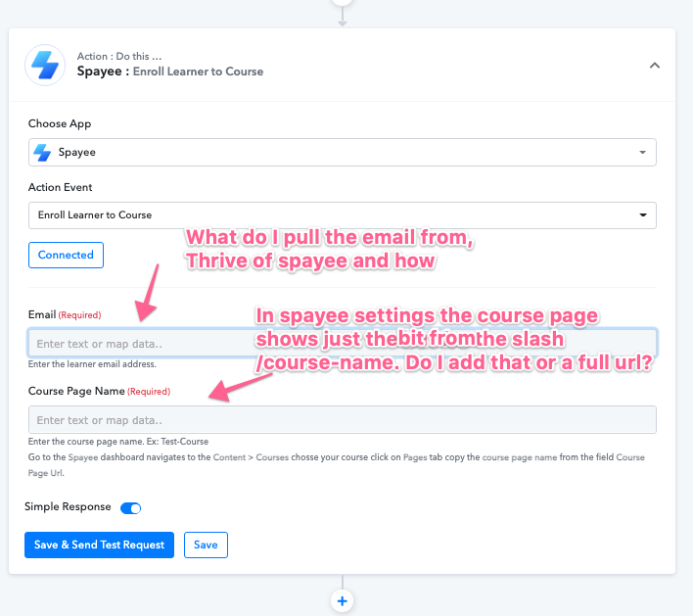Click Save & Send Test Request button
Screen dimensions: 693x616
[x=99, y=545]
